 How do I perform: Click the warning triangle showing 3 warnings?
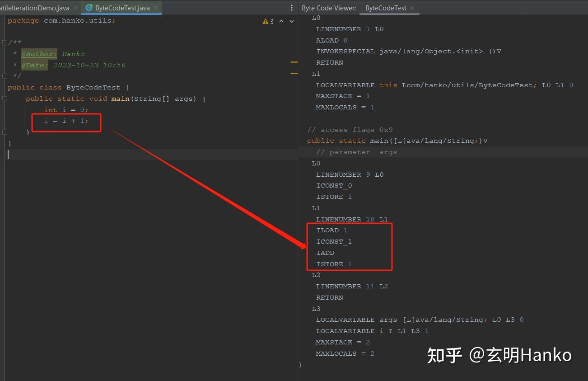[x=266, y=21]
